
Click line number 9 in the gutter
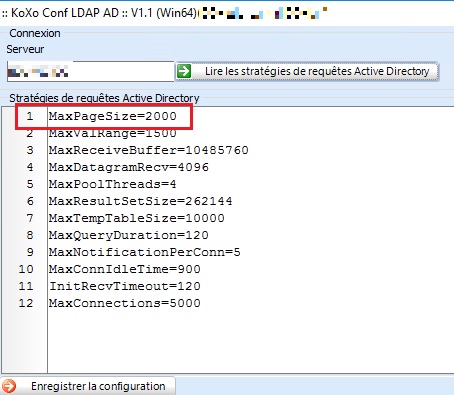click(30, 252)
